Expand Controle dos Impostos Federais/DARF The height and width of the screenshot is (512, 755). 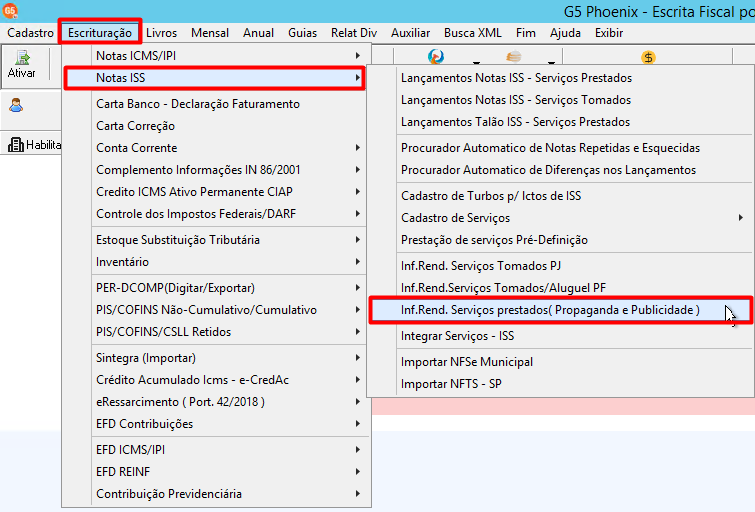pyautogui.click(x=215, y=214)
